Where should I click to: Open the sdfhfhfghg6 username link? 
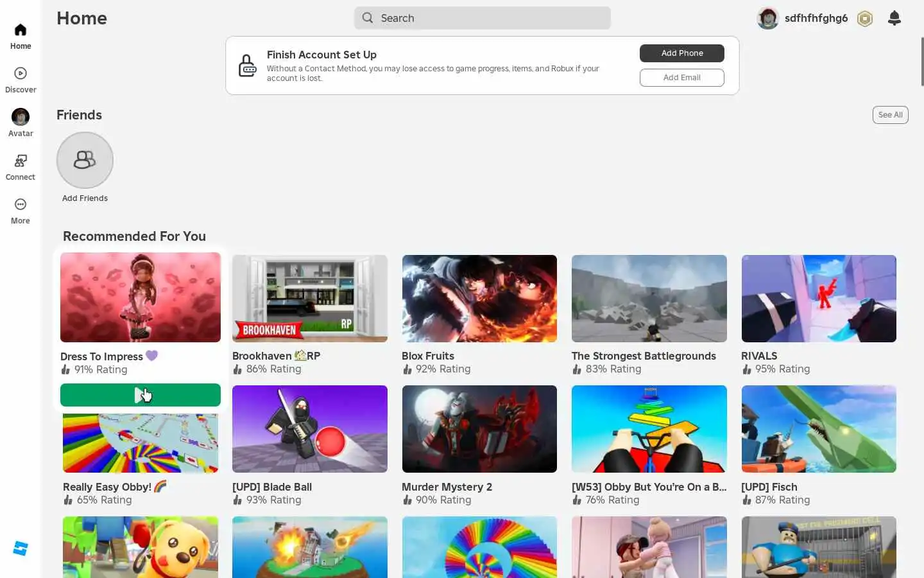pyautogui.click(x=816, y=18)
